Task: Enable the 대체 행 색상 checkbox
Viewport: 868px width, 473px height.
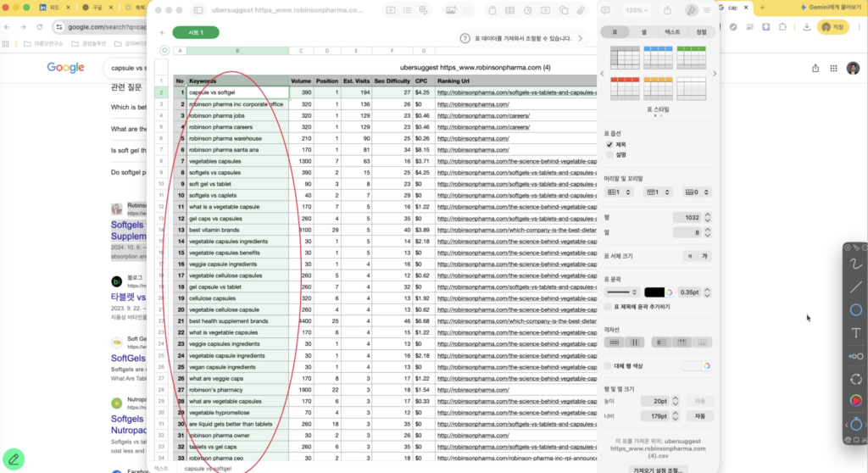Action: tap(608, 366)
